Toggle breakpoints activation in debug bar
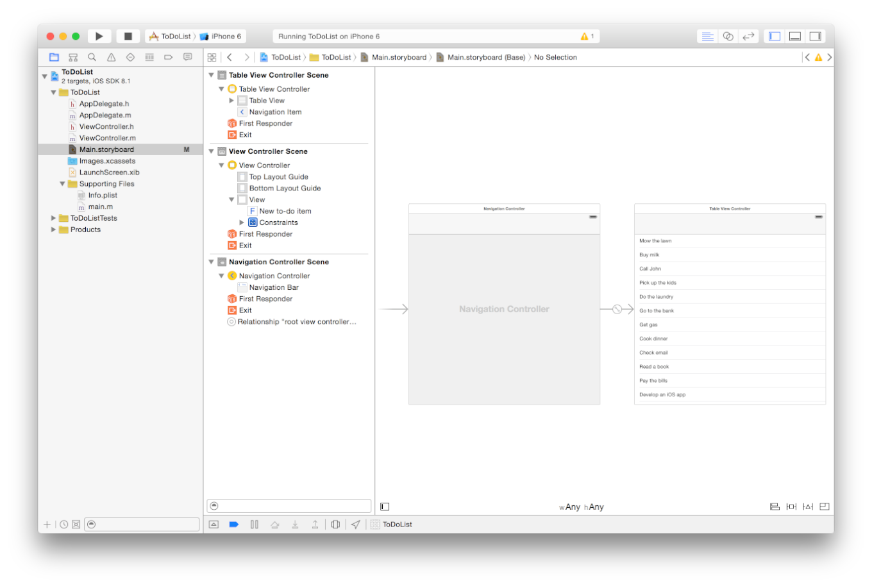This screenshot has height=588, width=872. point(234,525)
